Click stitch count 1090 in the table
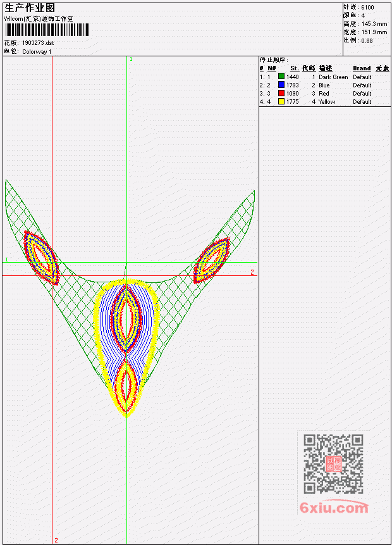The width and height of the screenshot is (392, 545). [x=292, y=94]
